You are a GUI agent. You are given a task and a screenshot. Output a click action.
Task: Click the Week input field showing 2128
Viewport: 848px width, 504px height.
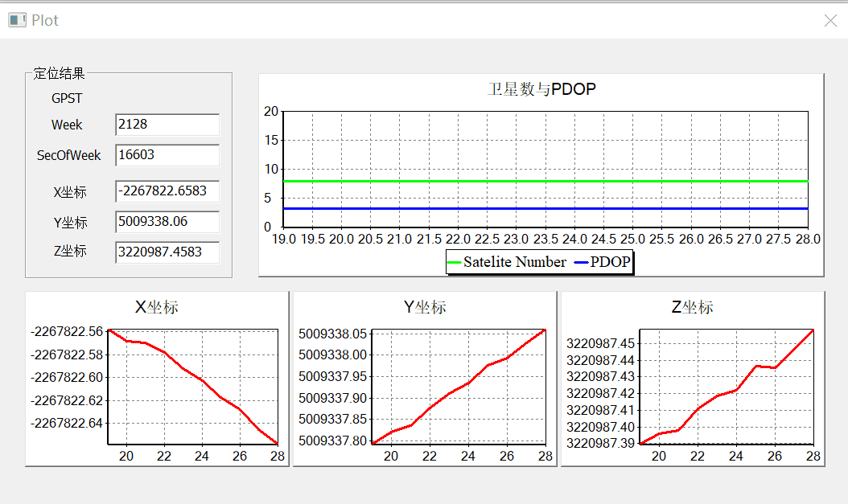point(167,125)
